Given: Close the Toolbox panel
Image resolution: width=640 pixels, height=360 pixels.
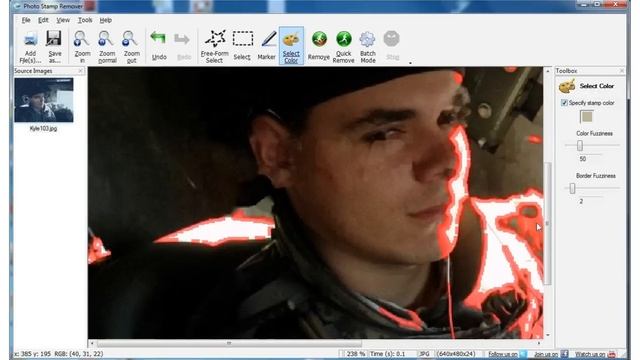Looking at the screenshot, I should click(622, 71).
